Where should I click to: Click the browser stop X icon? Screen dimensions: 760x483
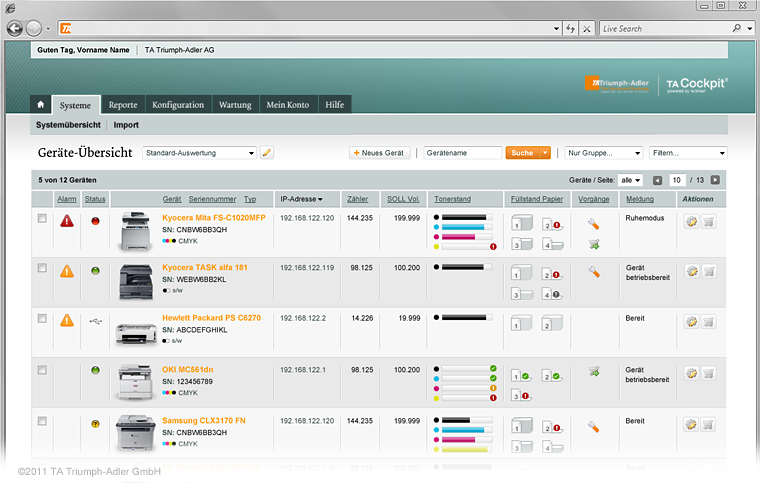pos(586,29)
